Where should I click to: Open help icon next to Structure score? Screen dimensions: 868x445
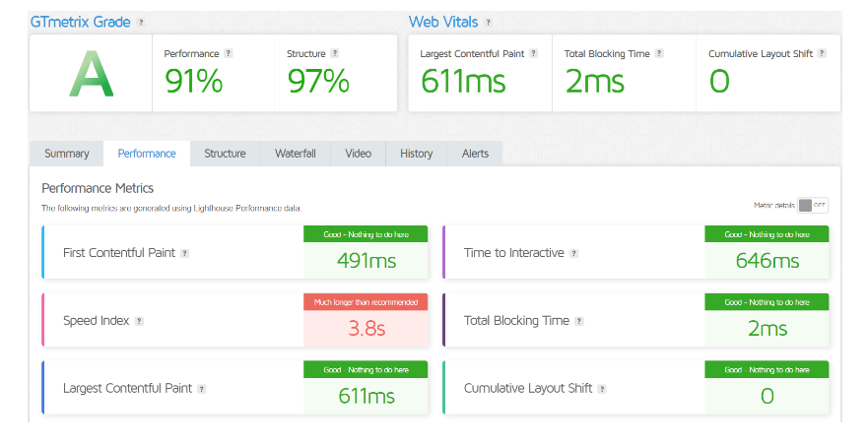pyautogui.click(x=334, y=54)
